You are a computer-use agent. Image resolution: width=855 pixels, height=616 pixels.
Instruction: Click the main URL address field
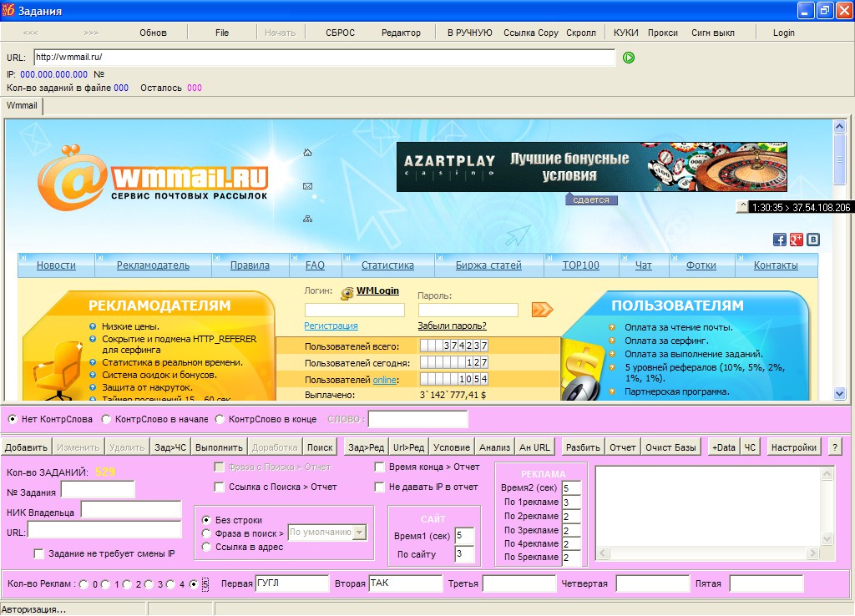click(x=325, y=58)
